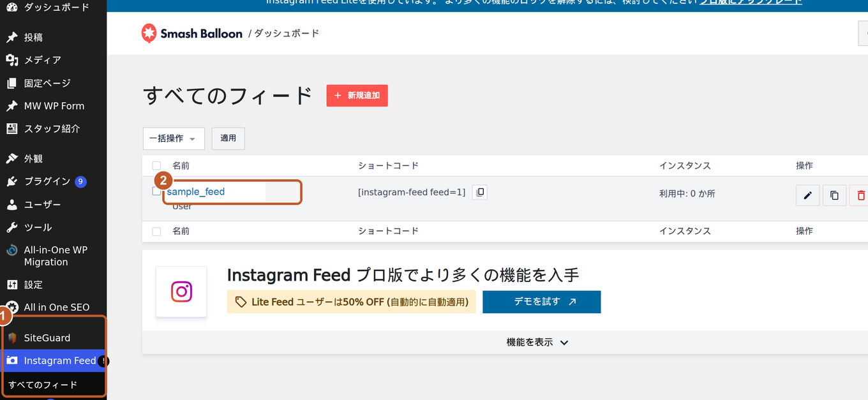Screen dimensions: 868x400
Task: Click the settings icon beside 設定
Action: 11,285
